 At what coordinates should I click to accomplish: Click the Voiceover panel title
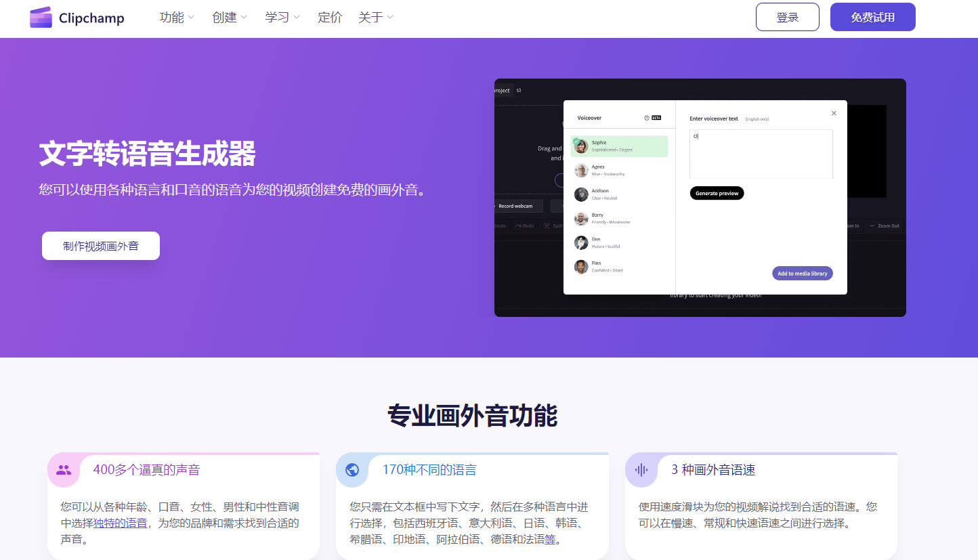pos(589,118)
